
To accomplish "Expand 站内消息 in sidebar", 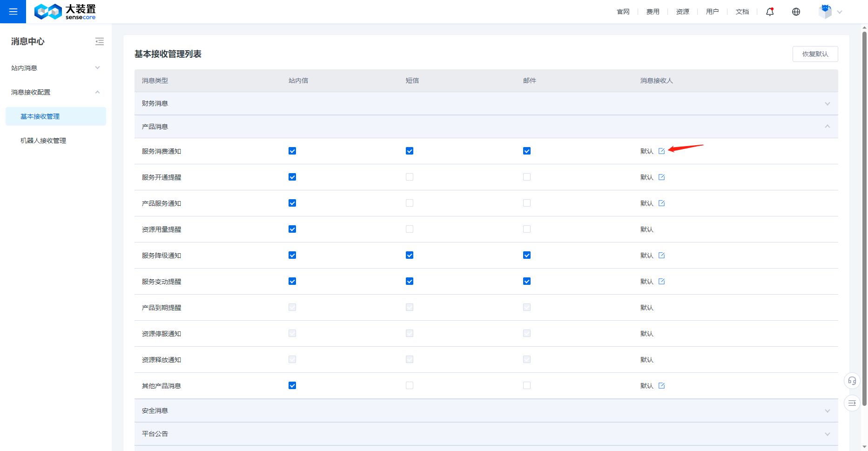I will pos(56,68).
